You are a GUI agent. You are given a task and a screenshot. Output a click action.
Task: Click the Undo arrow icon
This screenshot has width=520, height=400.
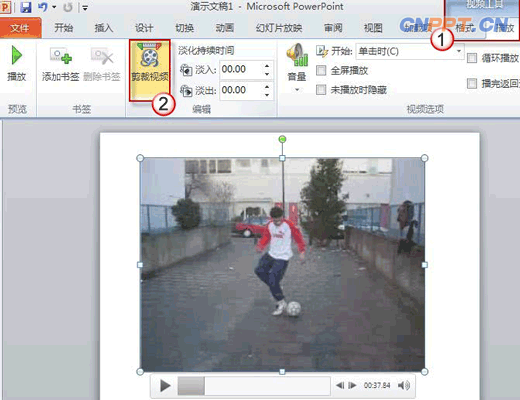pos(42,7)
